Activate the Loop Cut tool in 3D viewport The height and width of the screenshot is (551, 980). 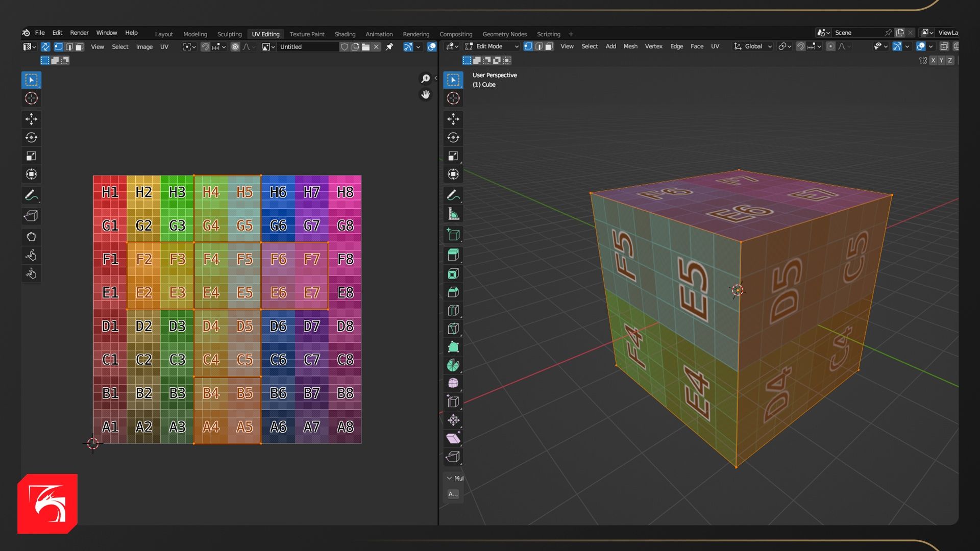(453, 310)
